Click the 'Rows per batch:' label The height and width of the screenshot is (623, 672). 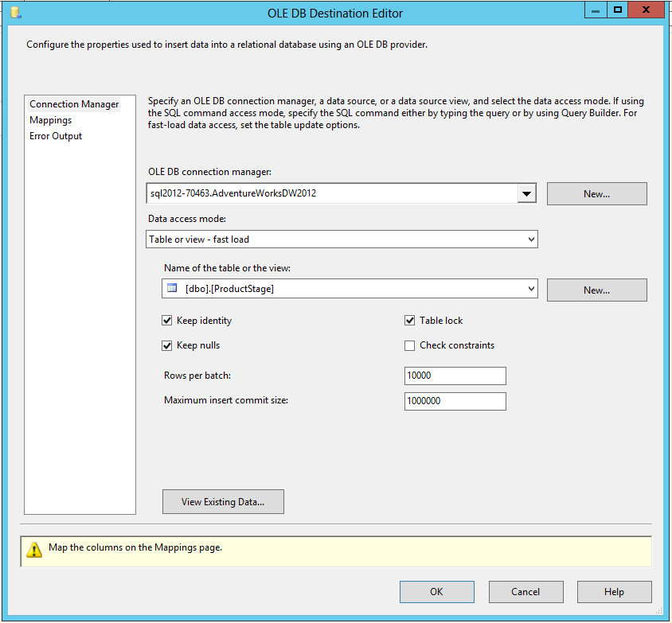coord(197,376)
